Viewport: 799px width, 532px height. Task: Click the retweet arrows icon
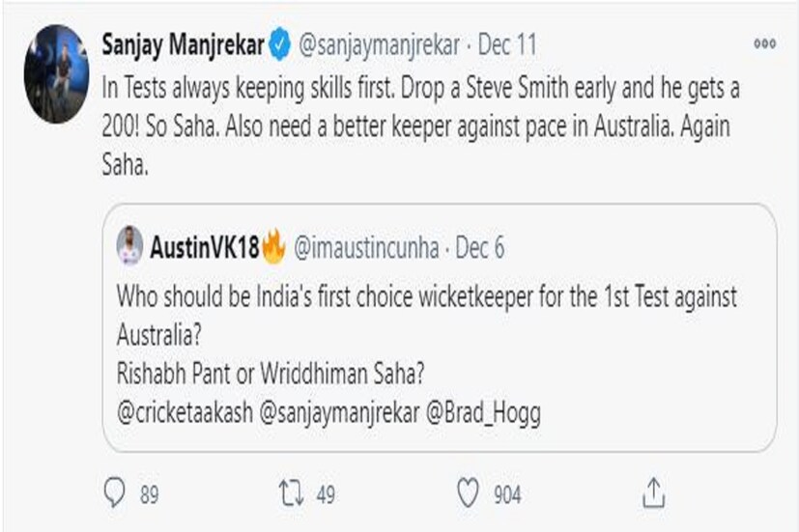[291, 493]
